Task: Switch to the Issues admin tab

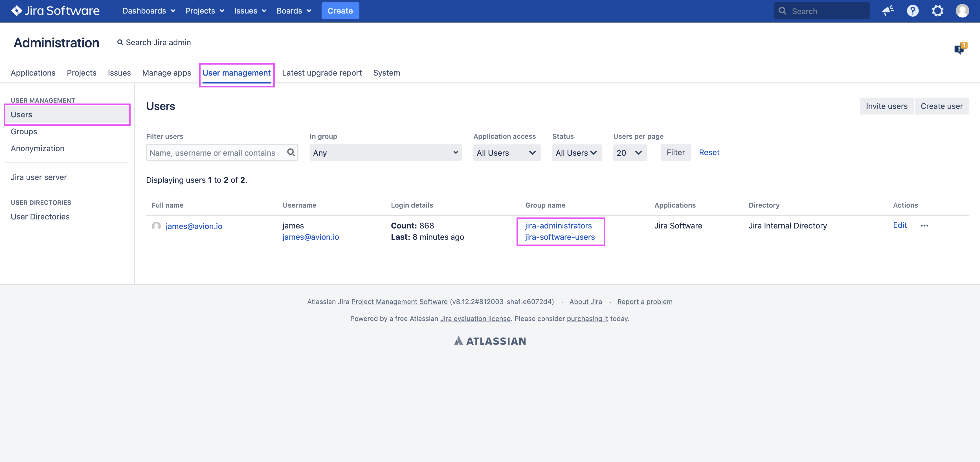Action: click(119, 72)
